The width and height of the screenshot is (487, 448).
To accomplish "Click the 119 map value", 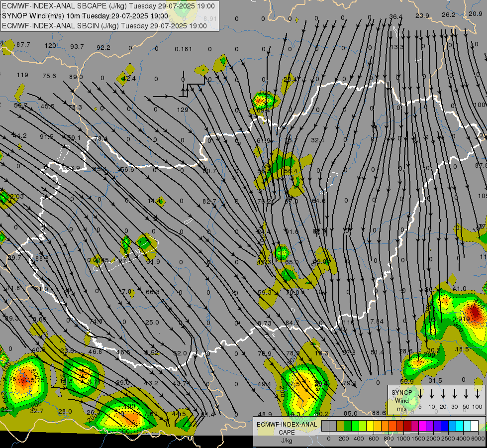I will (x=22, y=75).
